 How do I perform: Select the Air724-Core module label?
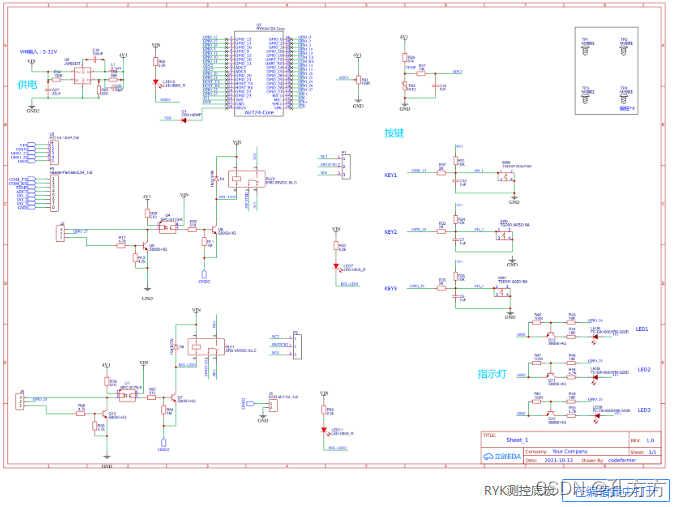click(259, 112)
